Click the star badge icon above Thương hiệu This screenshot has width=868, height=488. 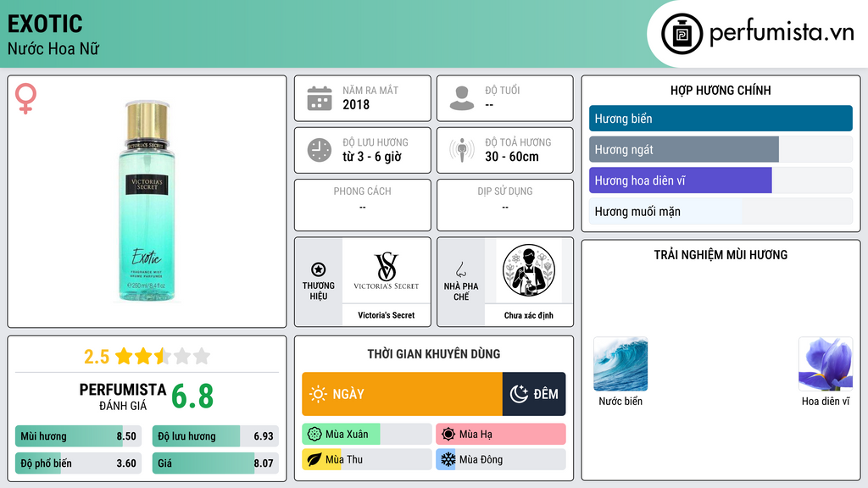(319, 269)
